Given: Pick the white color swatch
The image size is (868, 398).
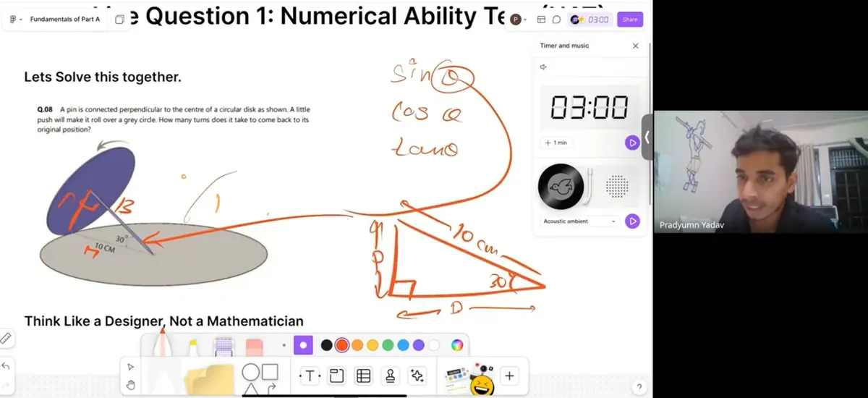Looking at the screenshot, I should [x=433, y=345].
